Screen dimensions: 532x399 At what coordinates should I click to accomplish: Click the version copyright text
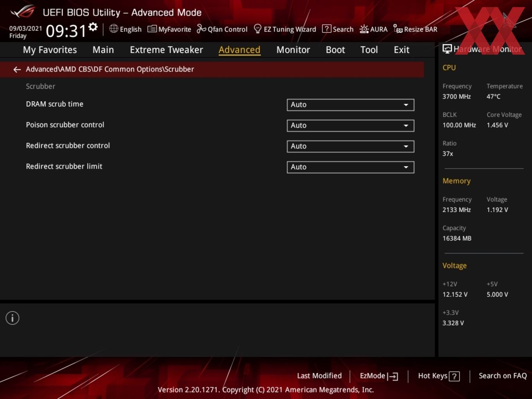[x=266, y=390]
